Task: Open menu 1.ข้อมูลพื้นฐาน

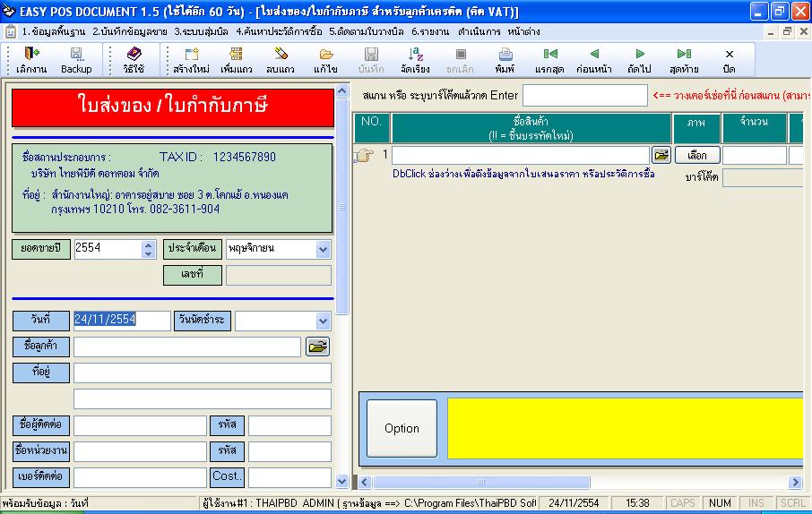Action: pyautogui.click(x=54, y=31)
